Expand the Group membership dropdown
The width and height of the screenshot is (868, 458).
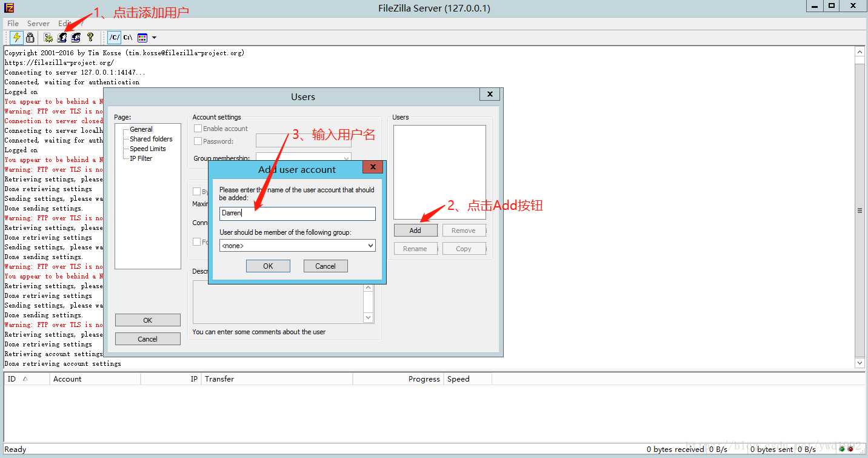point(346,158)
